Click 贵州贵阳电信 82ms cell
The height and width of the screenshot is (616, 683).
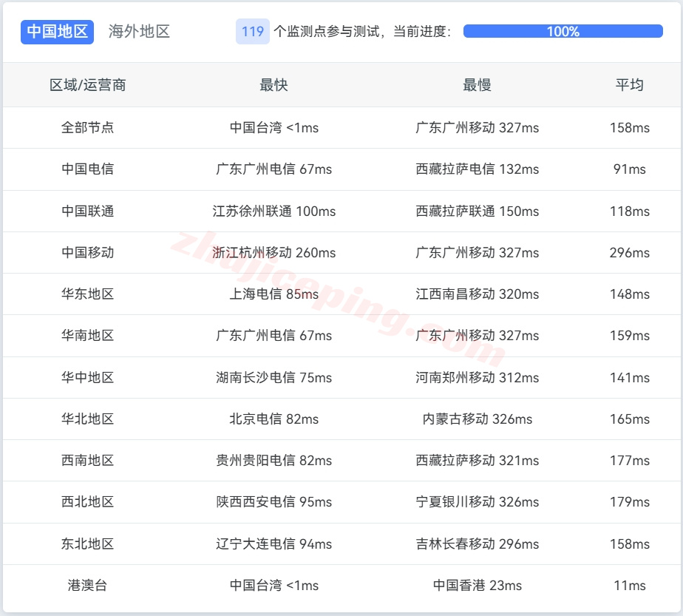[x=274, y=461]
